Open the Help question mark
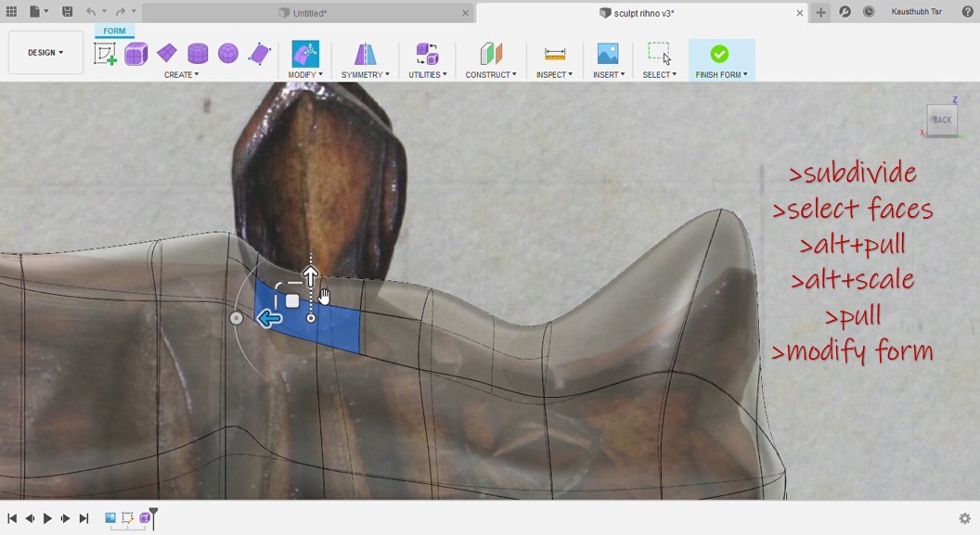The height and width of the screenshot is (535, 980). (967, 12)
